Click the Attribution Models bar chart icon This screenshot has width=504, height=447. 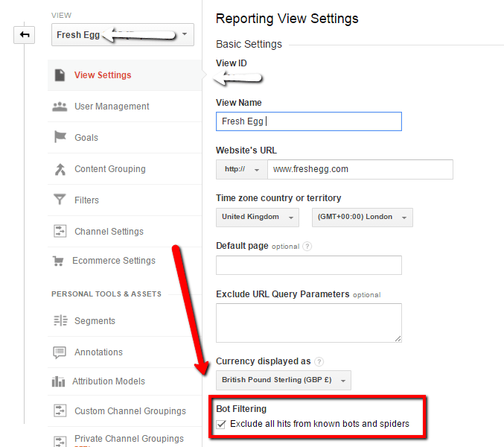pos(58,381)
